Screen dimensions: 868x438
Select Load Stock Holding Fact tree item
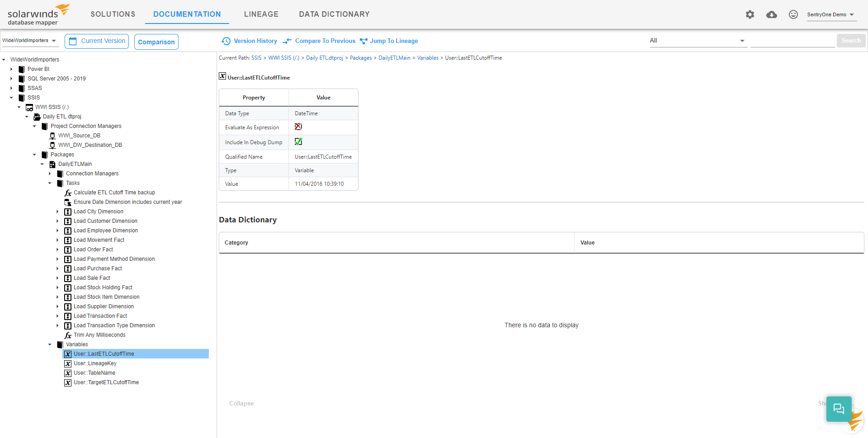click(x=103, y=287)
